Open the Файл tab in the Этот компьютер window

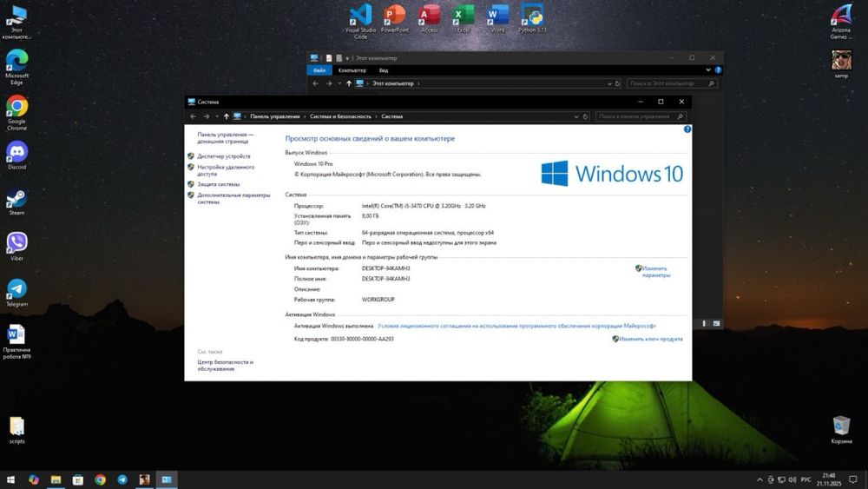point(319,70)
